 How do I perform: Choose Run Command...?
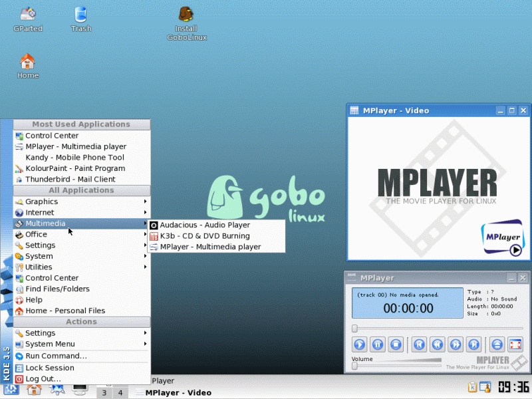tap(82, 356)
